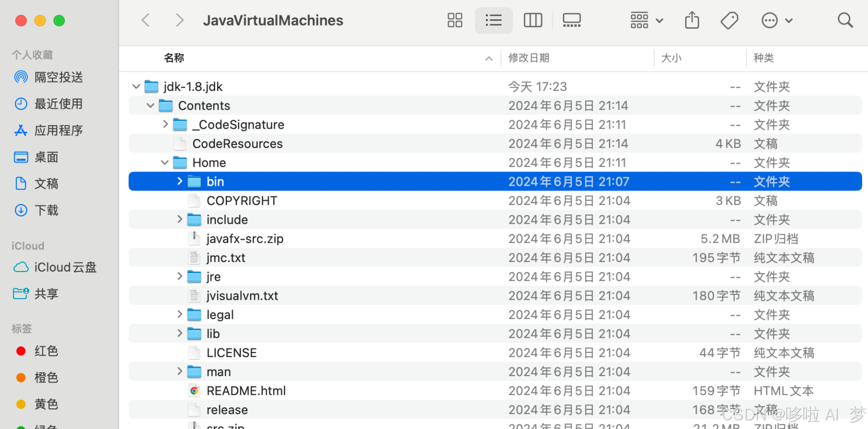Select the Home folder name

tap(209, 162)
